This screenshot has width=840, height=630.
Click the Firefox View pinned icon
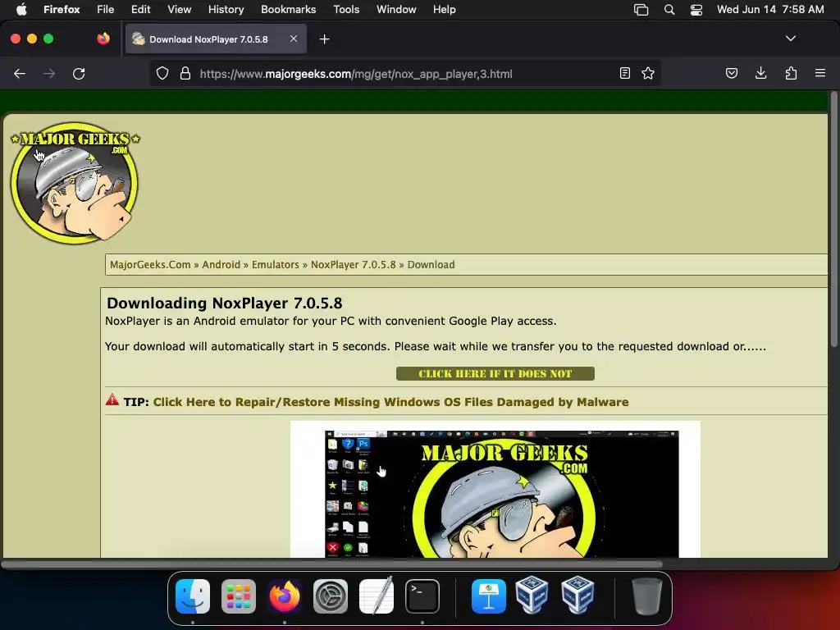click(103, 39)
